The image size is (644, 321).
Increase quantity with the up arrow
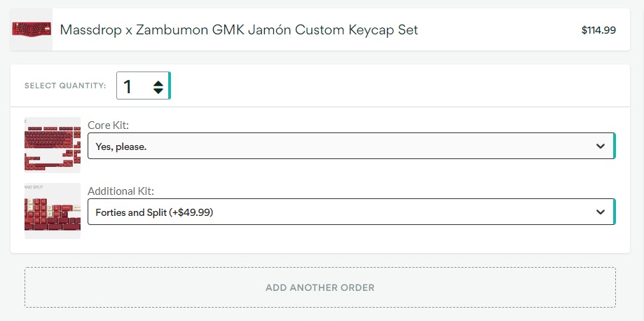[x=158, y=82]
